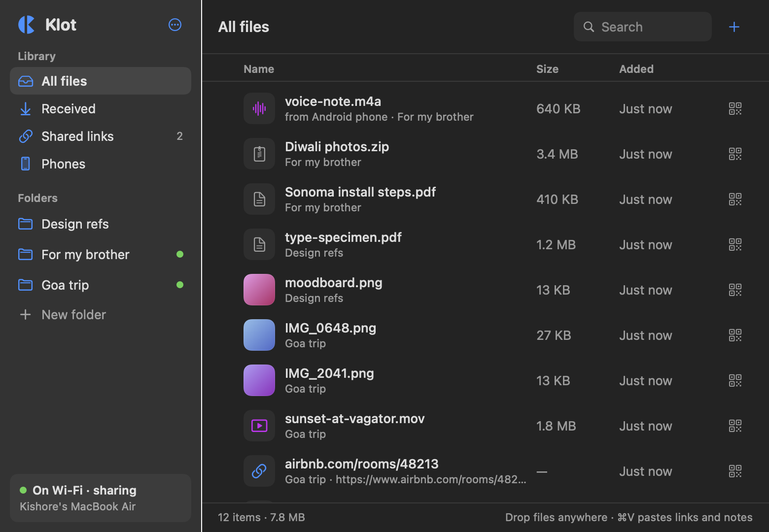Select All files in the Library
Viewport: 769px width, 532px height.
[101, 81]
